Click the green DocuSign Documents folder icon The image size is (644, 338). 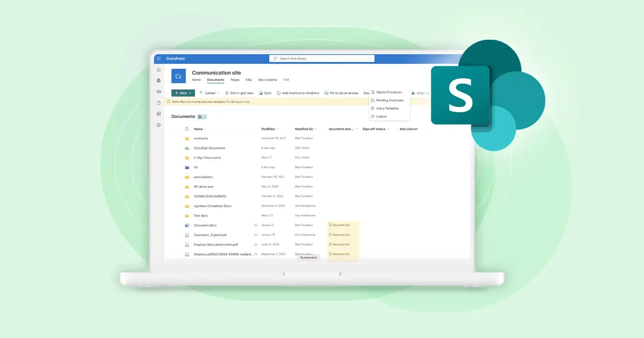pyautogui.click(x=187, y=148)
